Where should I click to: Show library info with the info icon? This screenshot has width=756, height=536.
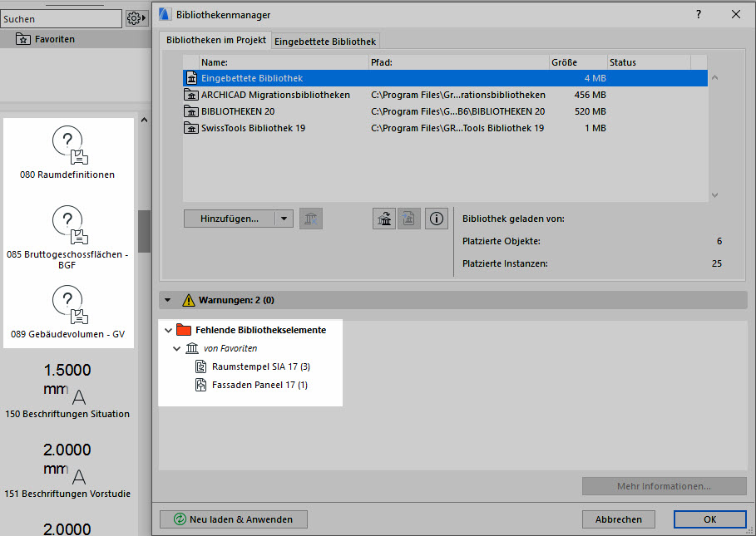[437, 219]
